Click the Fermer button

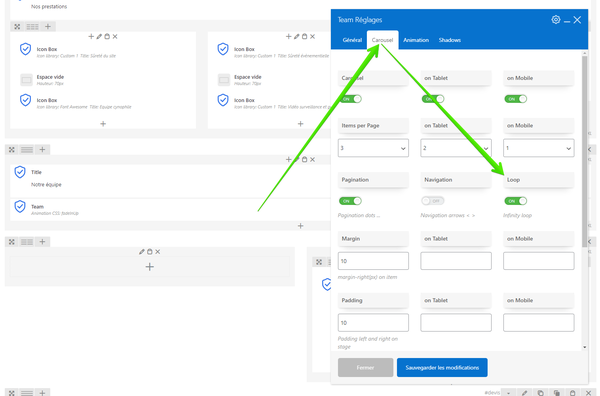[365, 368]
